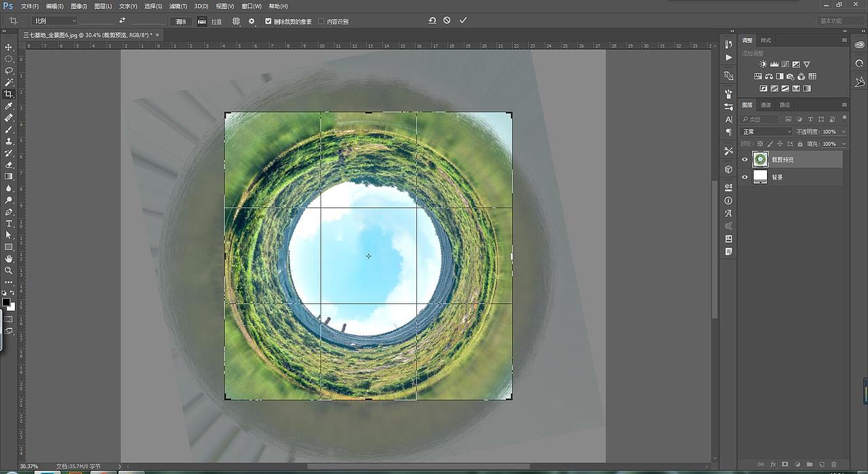Select the Gradient tool
868x474 pixels.
tap(9, 176)
